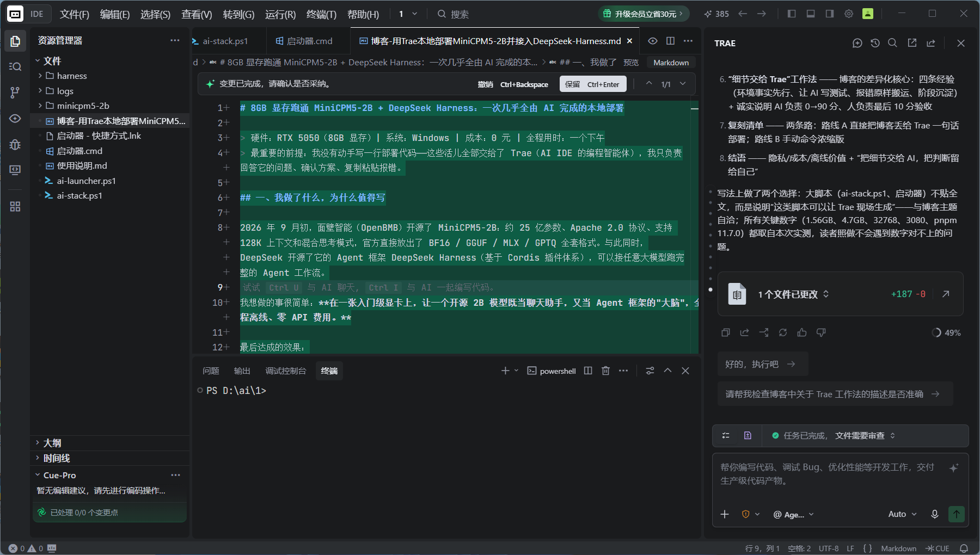Switch to the 输出 panel tab
980x555 pixels.
(x=242, y=371)
